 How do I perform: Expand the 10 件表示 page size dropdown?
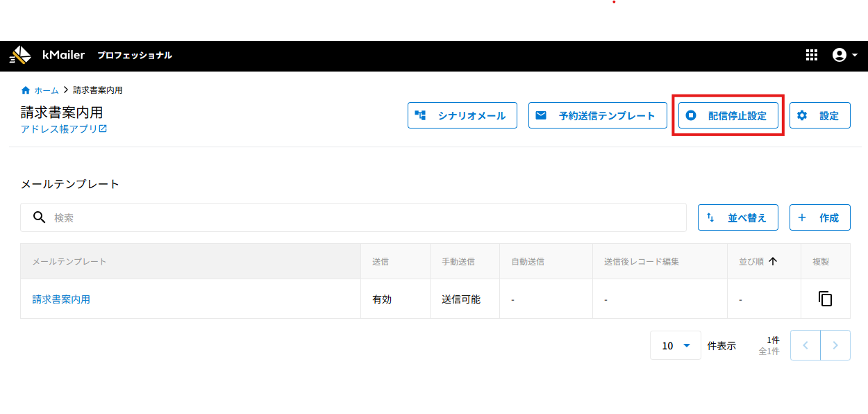(x=676, y=345)
